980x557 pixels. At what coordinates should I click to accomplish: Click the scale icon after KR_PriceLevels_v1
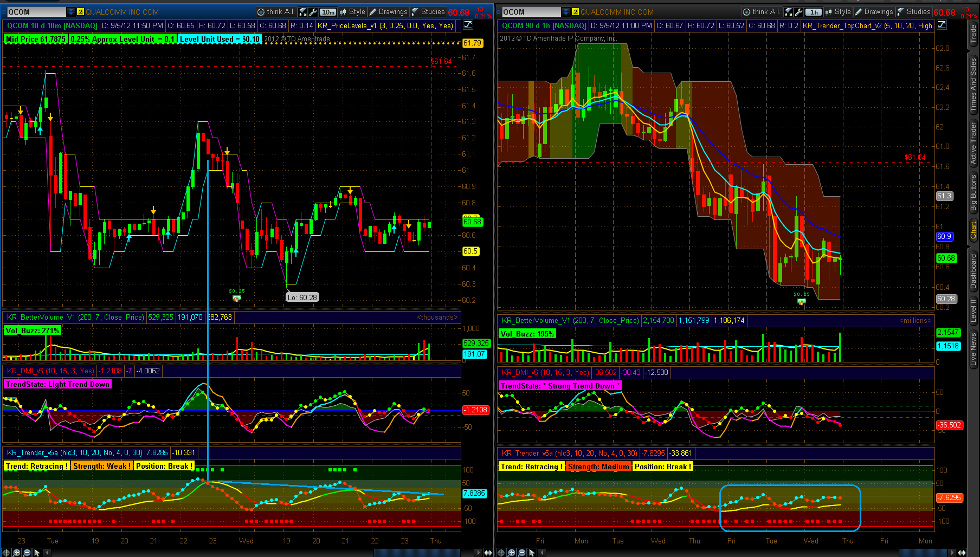[468, 25]
